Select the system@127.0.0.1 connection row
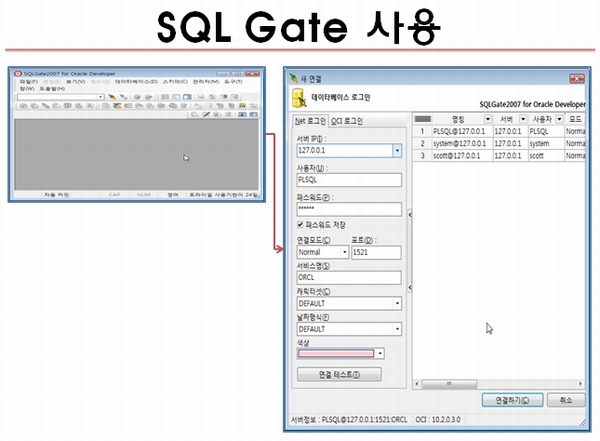 pos(499,144)
